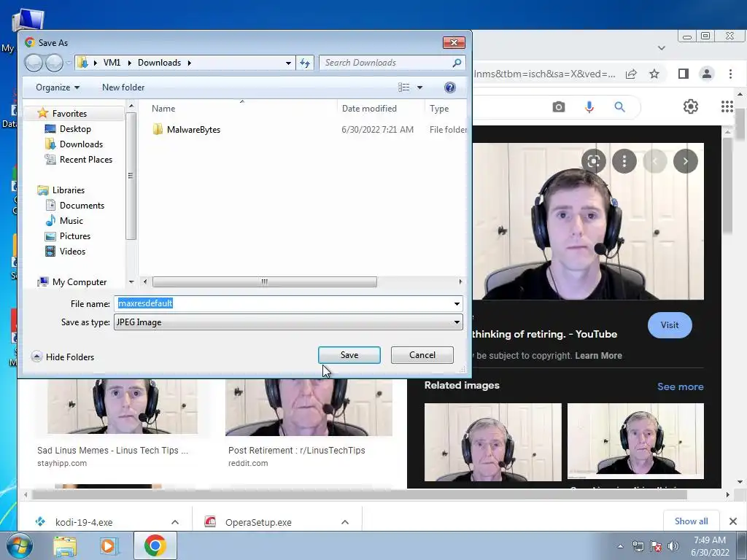747x560 pixels.
Task: Select Documents library
Action: (82, 205)
